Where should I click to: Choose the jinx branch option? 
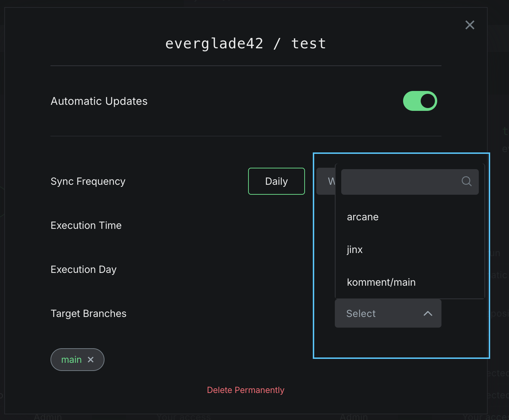410,249
